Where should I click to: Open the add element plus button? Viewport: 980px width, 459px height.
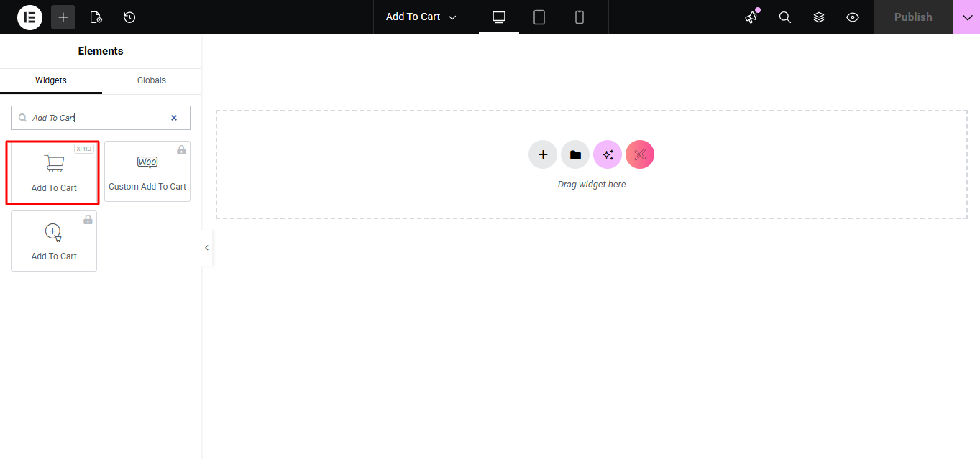(x=63, y=17)
